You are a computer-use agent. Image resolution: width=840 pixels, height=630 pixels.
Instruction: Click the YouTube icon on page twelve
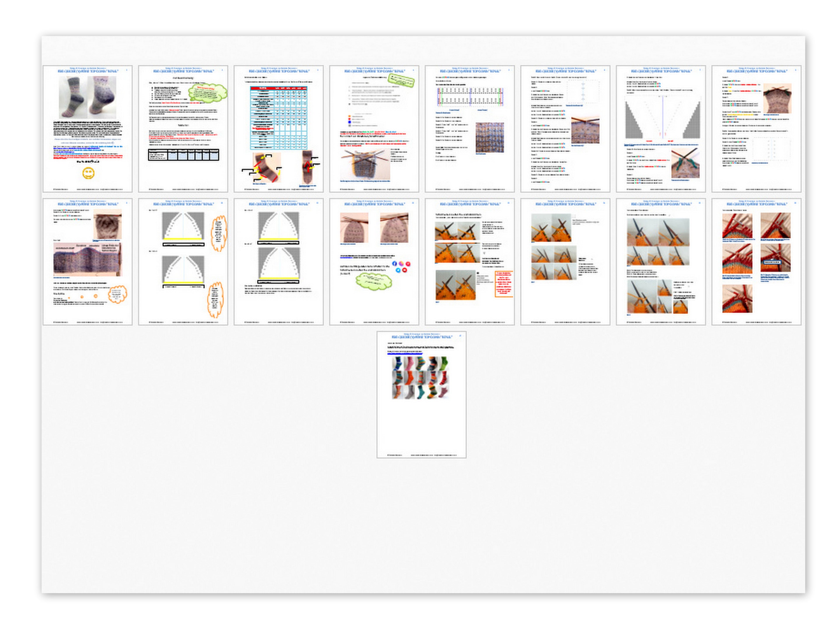[404, 270]
